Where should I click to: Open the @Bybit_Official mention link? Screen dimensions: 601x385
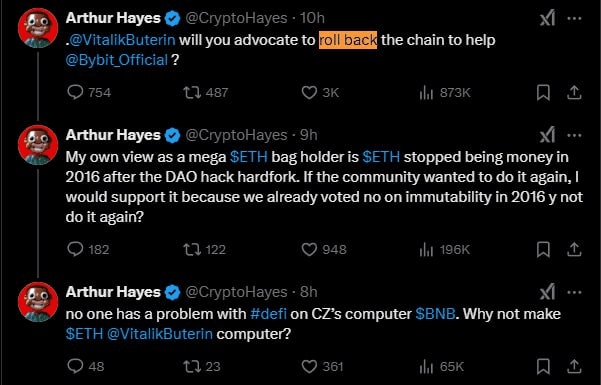pos(117,60)
